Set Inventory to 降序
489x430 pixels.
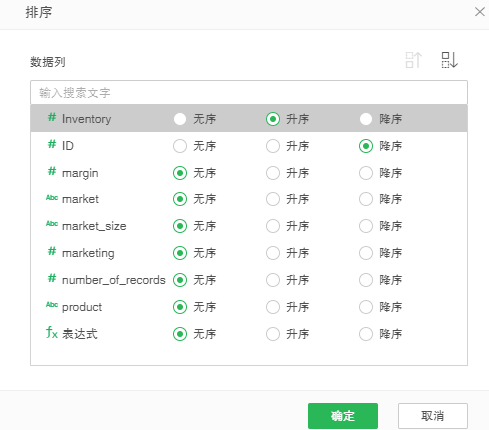(366, 119)
